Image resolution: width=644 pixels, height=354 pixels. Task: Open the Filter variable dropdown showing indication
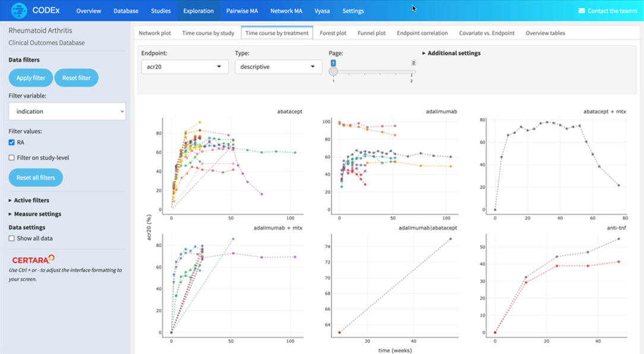coord(67,111)
